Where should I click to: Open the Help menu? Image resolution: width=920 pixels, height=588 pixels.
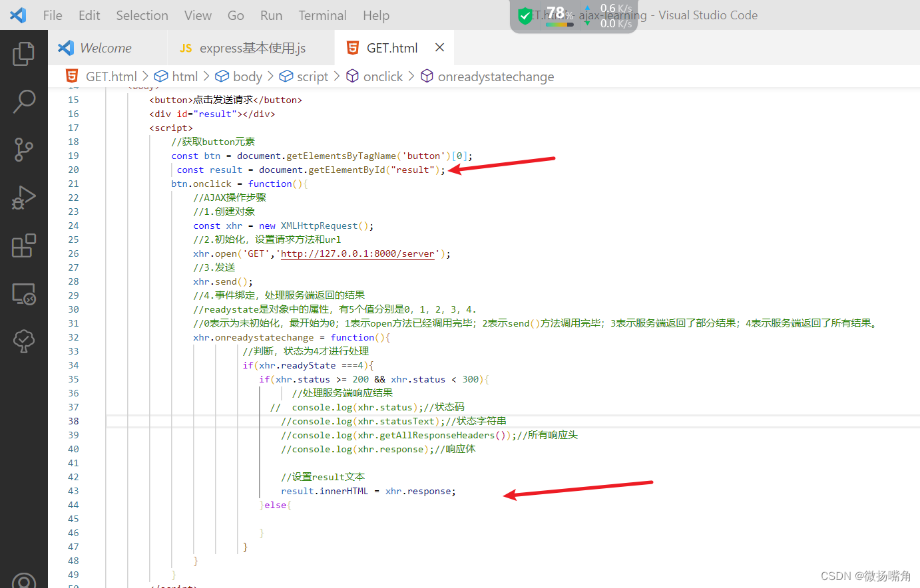point(376,15)
